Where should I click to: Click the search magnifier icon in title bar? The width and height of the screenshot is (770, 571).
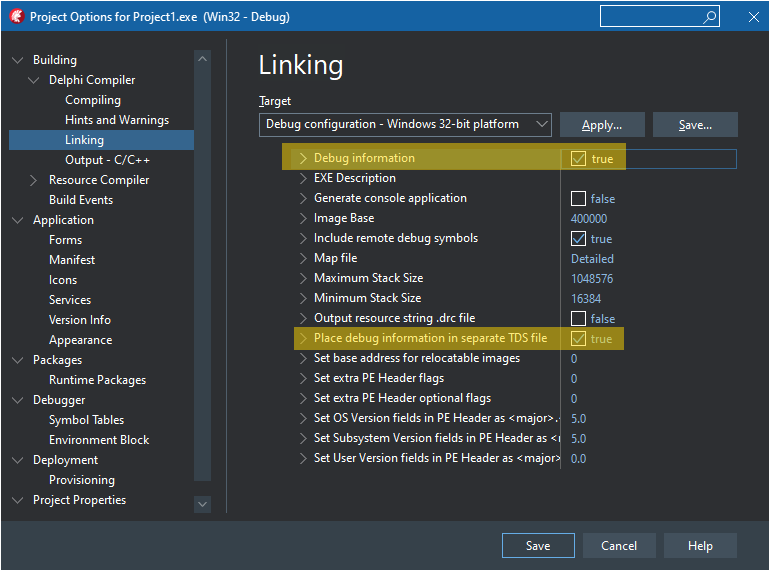pos(709,16)
